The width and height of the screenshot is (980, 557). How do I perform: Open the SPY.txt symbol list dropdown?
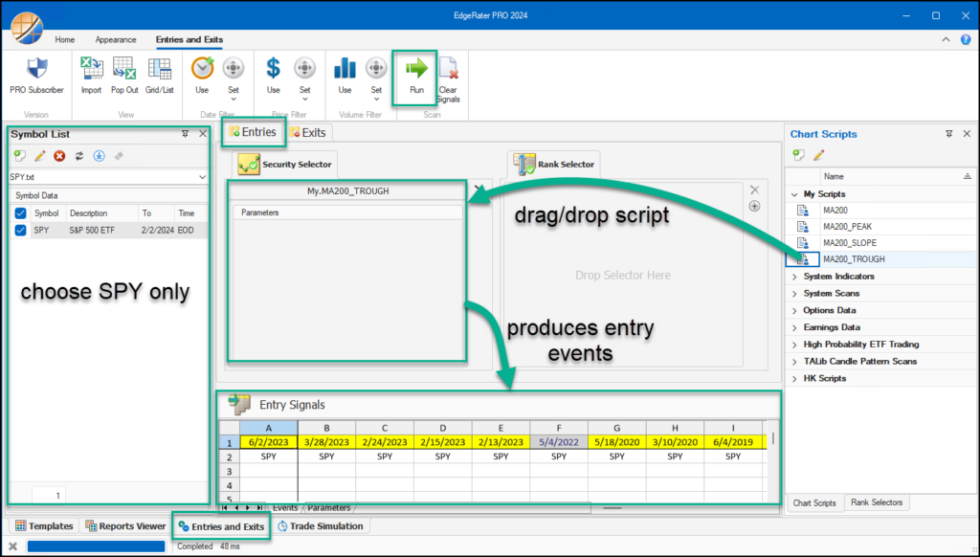(202, 178)
